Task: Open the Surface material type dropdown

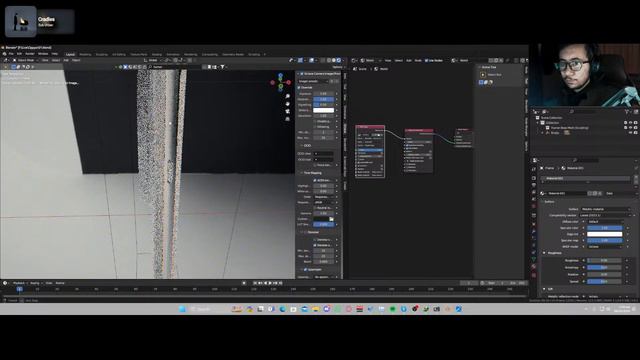Action: pos(606,209)
